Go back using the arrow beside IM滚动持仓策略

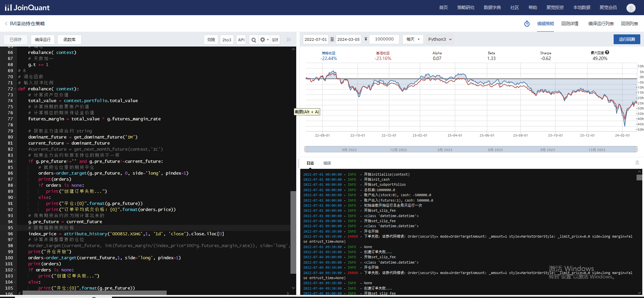click(x=6, y=24)
